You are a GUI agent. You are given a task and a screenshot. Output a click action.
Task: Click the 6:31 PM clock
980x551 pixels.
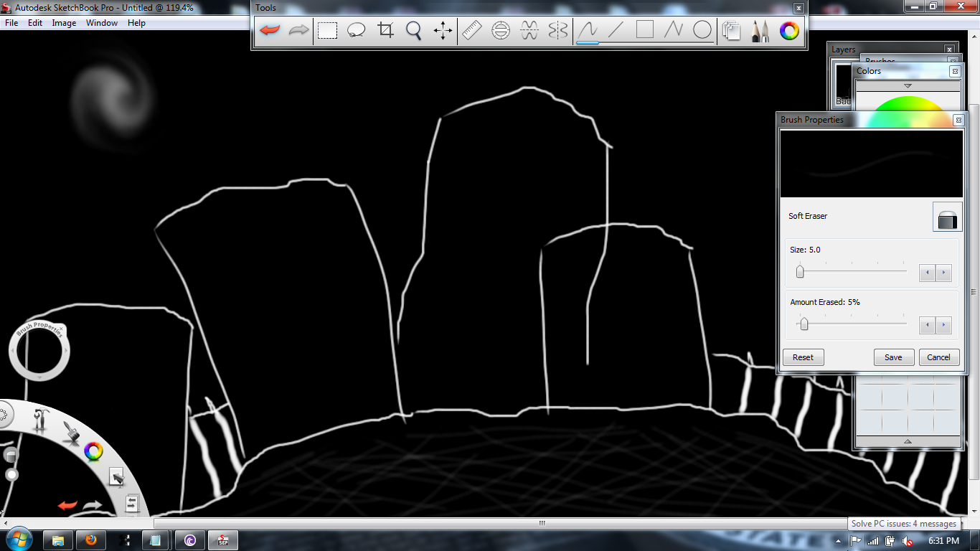point(944,540)
